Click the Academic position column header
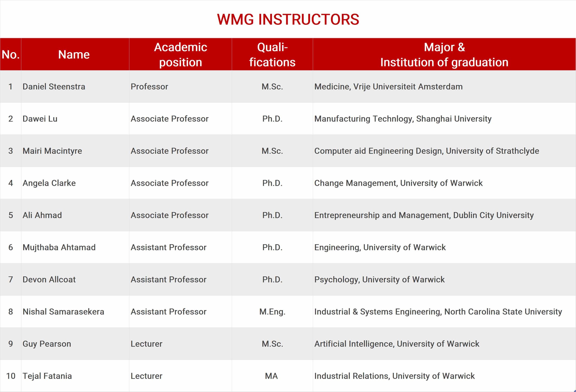This screenshot has height=392, width=576. tap(180, 54)
